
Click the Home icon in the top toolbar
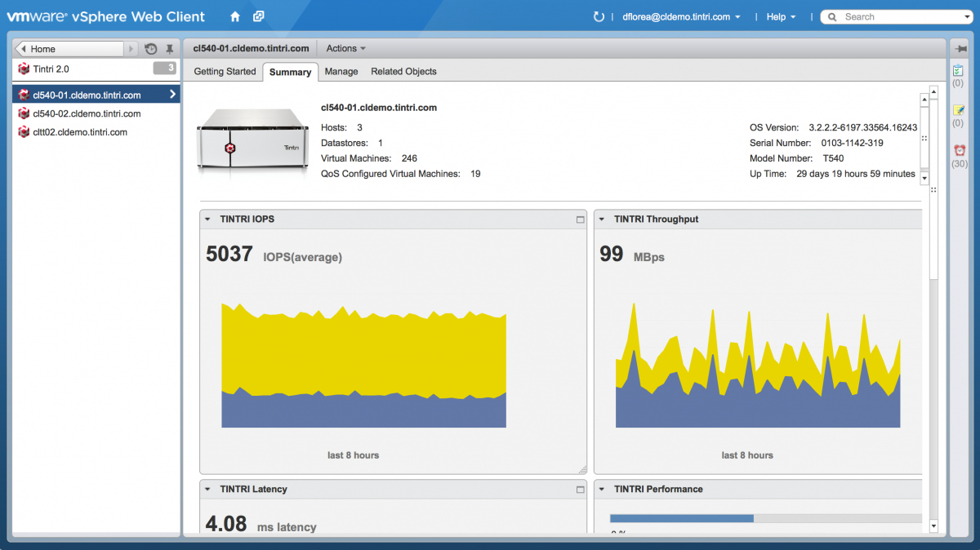tap(234, 16)
